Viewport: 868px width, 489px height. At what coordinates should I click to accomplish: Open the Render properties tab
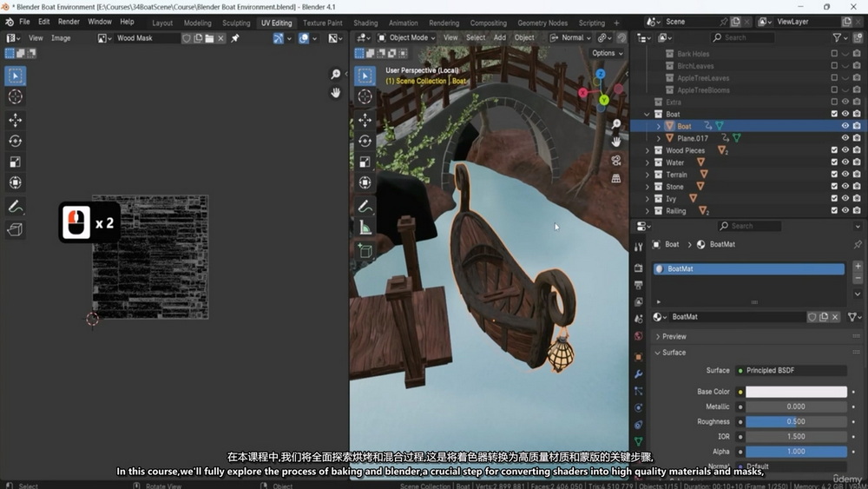point(638,268)
